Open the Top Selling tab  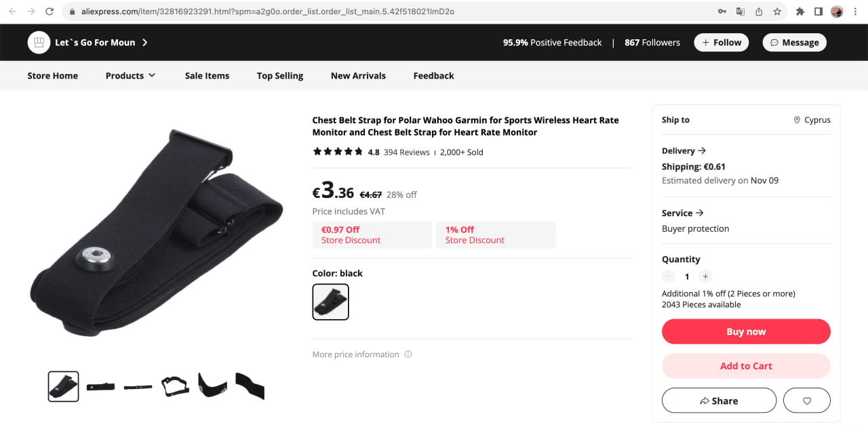[x=279, y=76]
